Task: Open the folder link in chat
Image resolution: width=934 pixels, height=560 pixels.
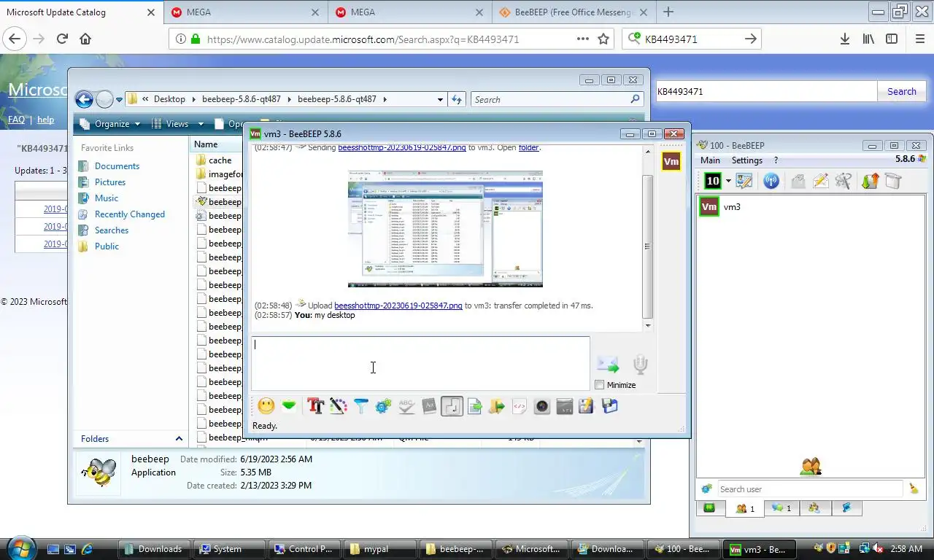Action: pos(528,148)
